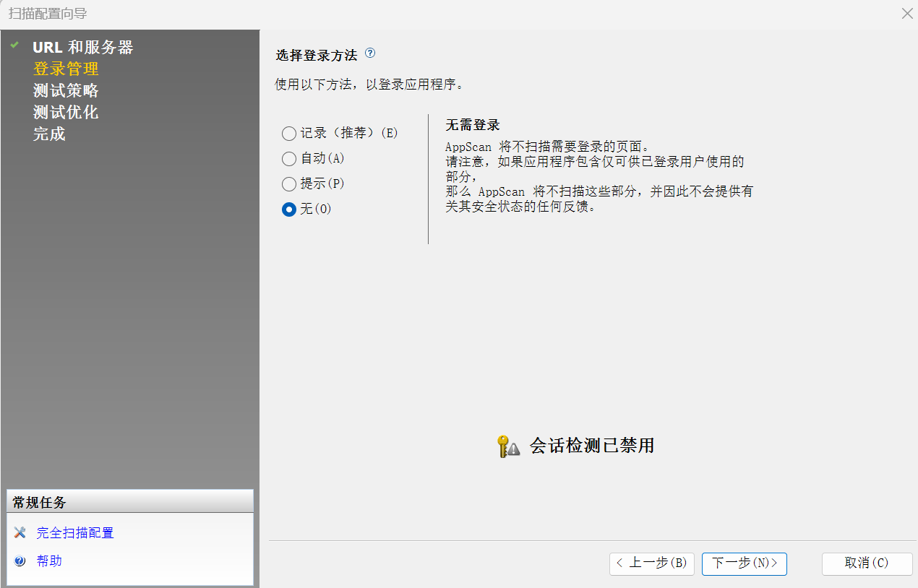Open the 完全扫描配置 link

(x=75, y=533)
